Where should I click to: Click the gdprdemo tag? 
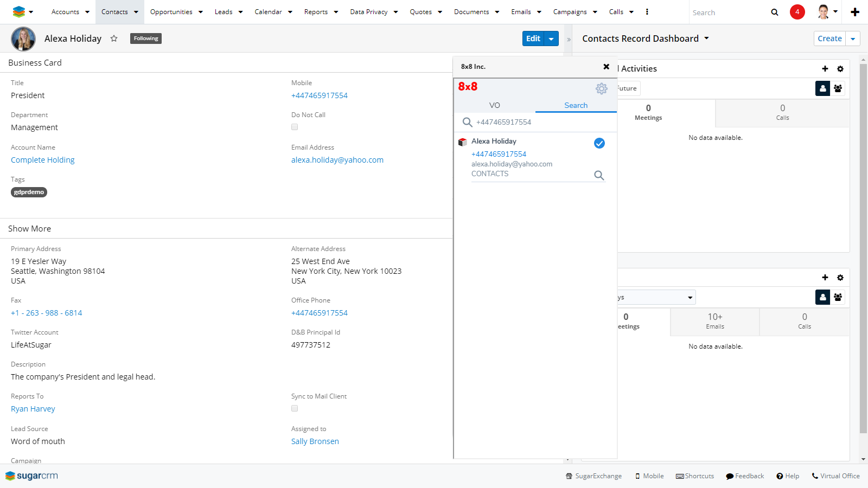(29, 192)
